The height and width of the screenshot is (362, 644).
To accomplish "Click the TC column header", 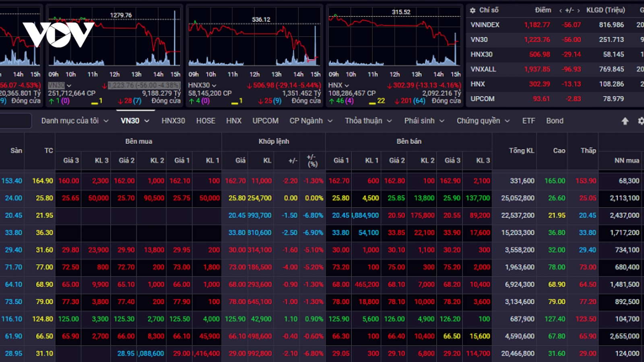I will (49, 150).
